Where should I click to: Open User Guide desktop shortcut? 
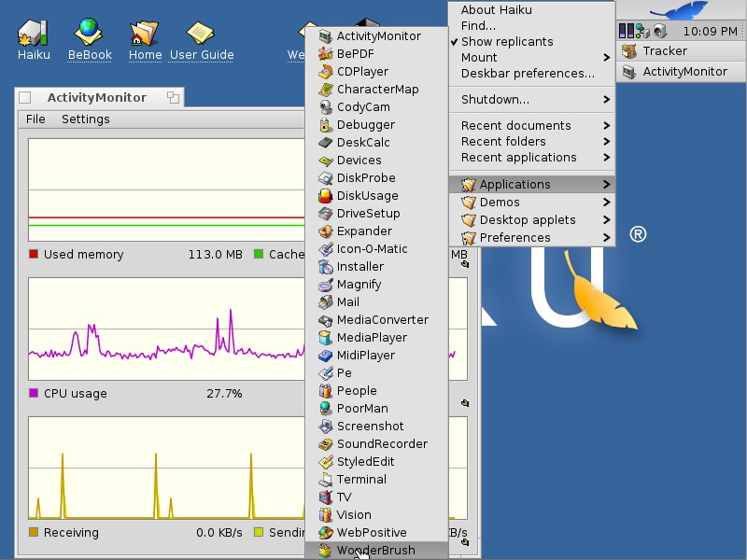[202, 40]
